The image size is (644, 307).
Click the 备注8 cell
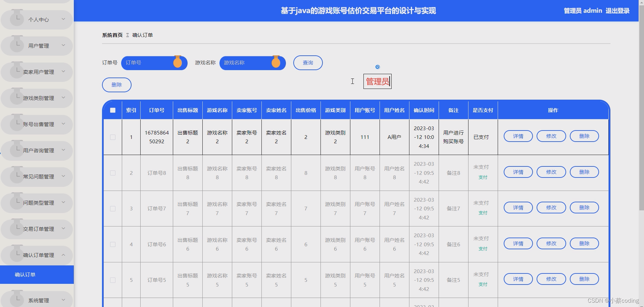tap(453, 173)
